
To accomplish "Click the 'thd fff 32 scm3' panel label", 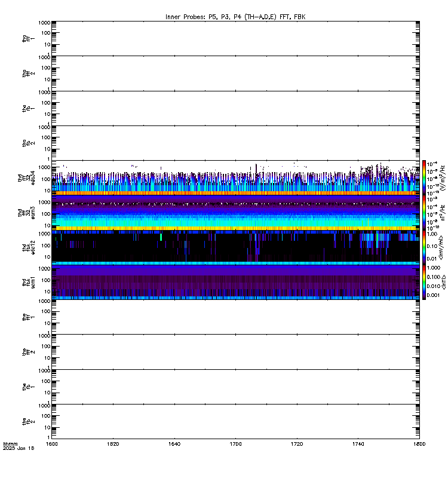I will pyautogui.click(x=26, y=213).
